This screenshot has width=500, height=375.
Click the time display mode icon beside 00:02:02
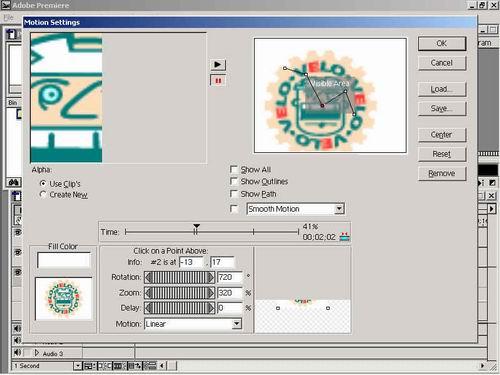click(x=344, y=237)
